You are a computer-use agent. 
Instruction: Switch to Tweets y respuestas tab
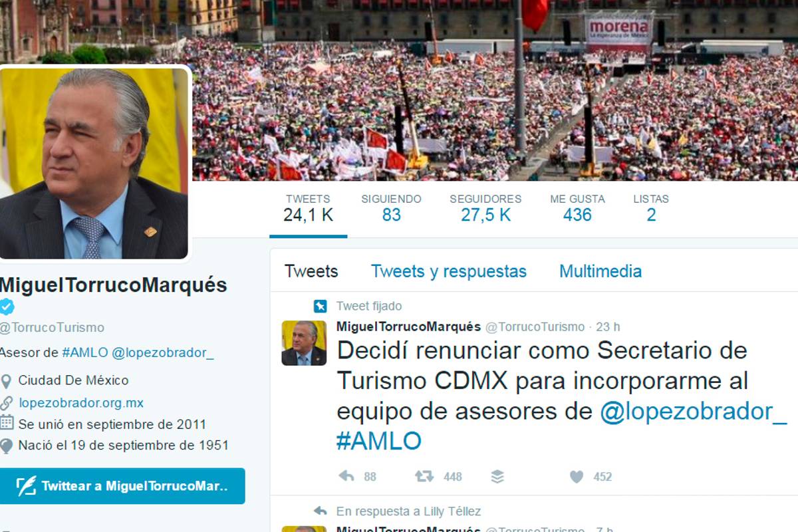pos(449,271)
